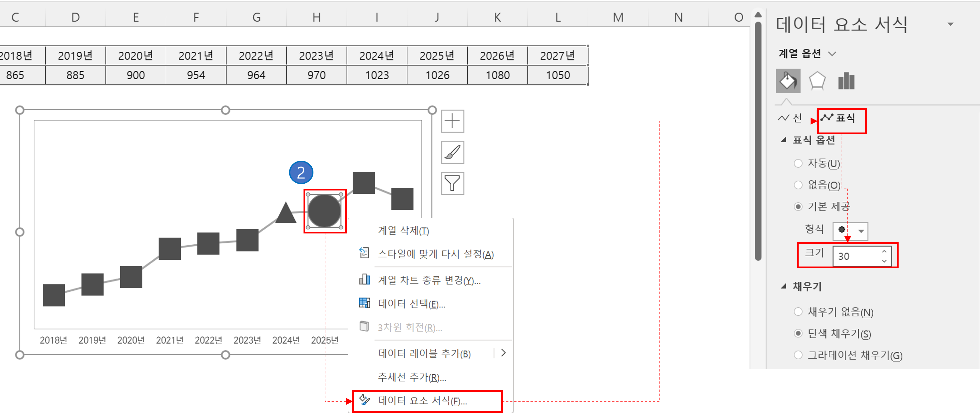Image resolution: width=980 pixels, height=413 pixels.
Task: Expand the 계열 옵션 dropdown chevron
Action: coord(832,54)
